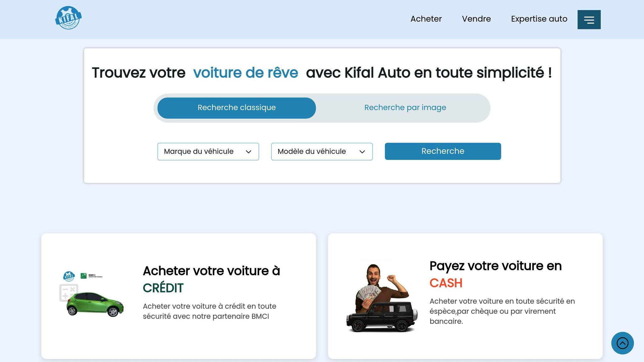This screenshot has width=644, height=362.
Task: Open Acheter from the navigation bar
Action: (x=426, y=19)
